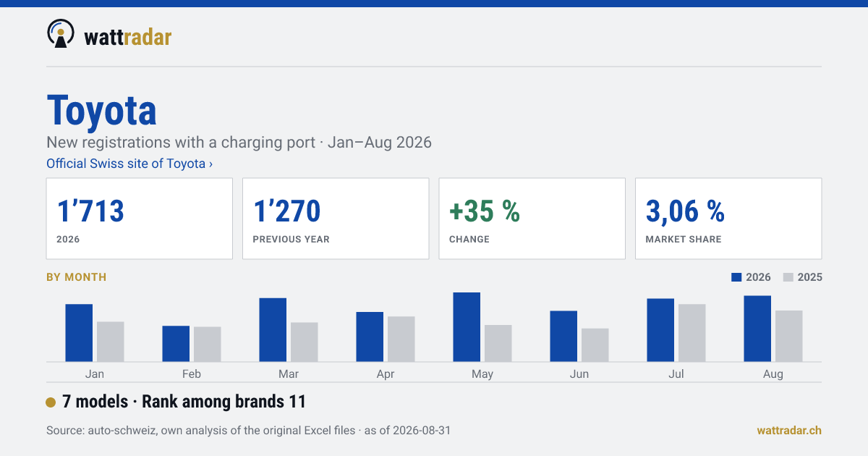This screenshot has height=456, width=868.
Task: Click the blue 2026 bar for Feb
Action: 176,344
